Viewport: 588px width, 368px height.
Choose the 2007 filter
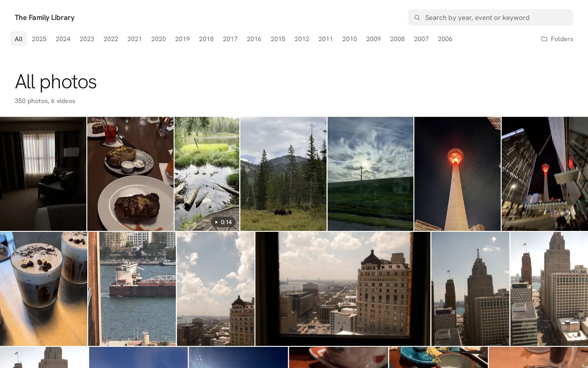click(421, 39)
